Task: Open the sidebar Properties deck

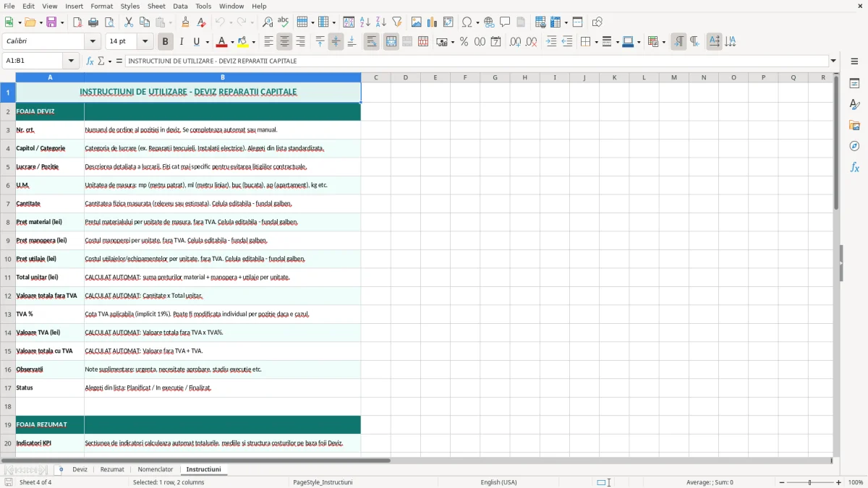Action: click(x=854, y=83)
